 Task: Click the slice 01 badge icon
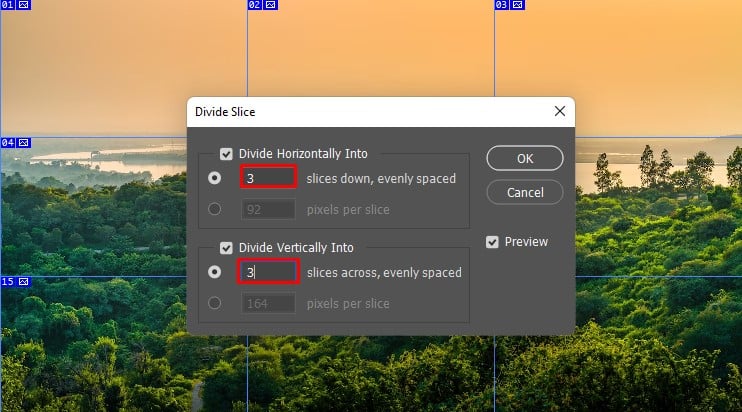(x=24, y=5)
